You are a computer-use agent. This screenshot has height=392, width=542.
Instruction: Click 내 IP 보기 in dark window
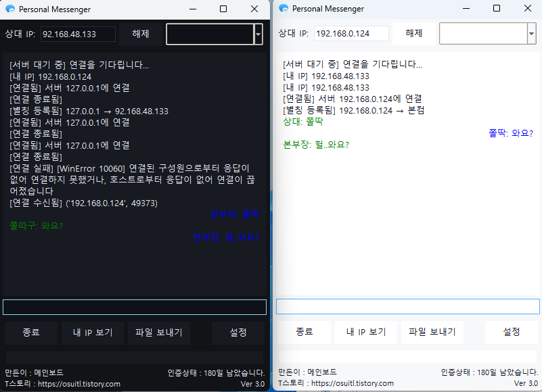[x=93, y=333]
